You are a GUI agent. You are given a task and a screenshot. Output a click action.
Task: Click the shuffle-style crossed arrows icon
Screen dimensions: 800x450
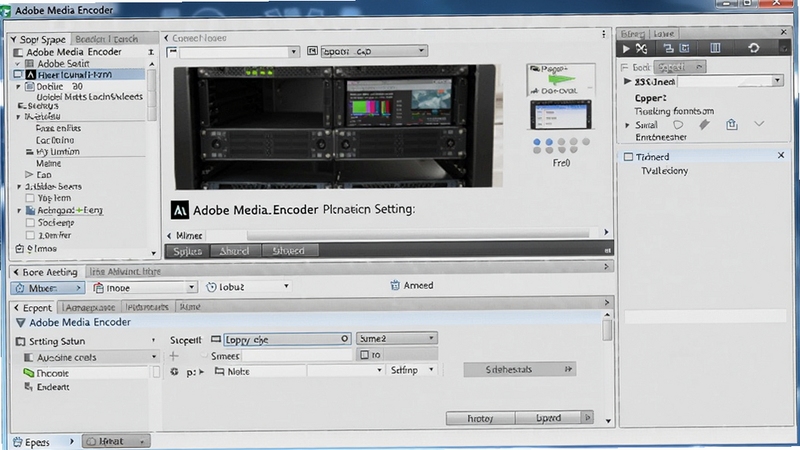(641, 48)
